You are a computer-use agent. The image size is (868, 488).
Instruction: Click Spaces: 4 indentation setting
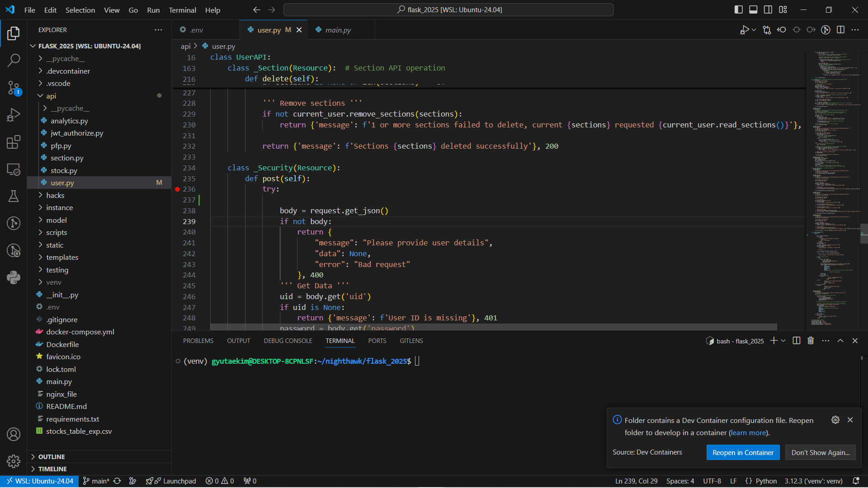[x=680, y=481]
